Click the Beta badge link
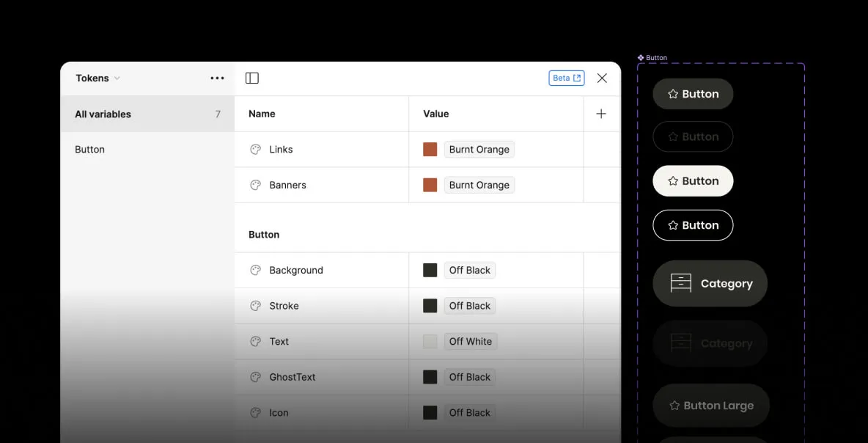The height and width of the screenshot is (443, 868). pos(566,77)
